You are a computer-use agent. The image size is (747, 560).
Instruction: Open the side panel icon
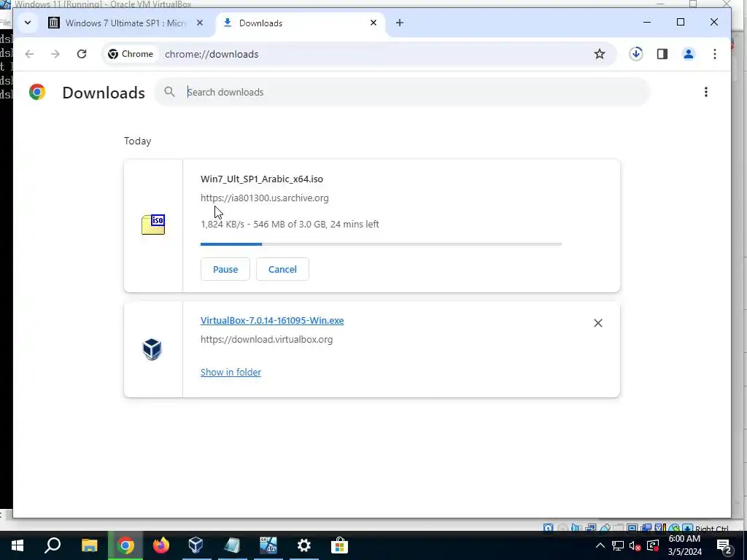662,54
